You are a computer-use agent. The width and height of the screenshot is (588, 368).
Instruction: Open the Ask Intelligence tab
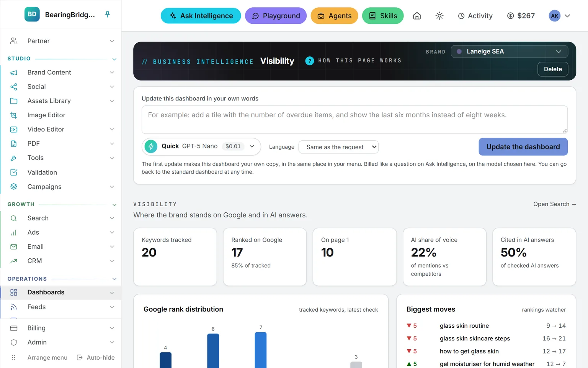click(201, 16)
